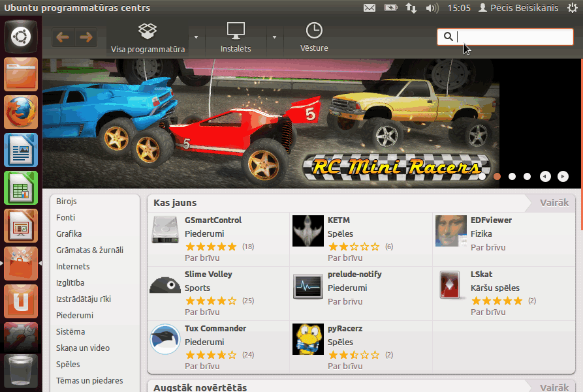Go back with the left arrow button
The height and width of the screenshot is (392, 583).
63,37
